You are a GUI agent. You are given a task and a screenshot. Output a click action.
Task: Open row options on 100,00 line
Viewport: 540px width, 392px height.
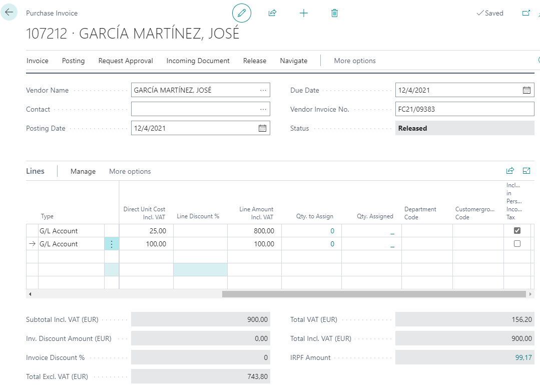click(x=112, y=244)
